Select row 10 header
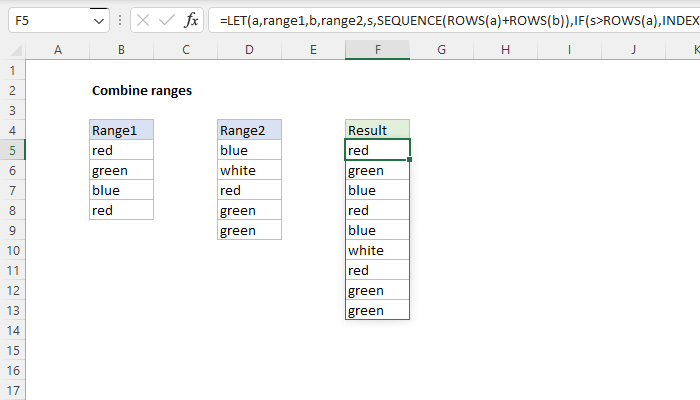Viewport: 700px width, 400px height. pyautogui.click(x=12, y=250)
